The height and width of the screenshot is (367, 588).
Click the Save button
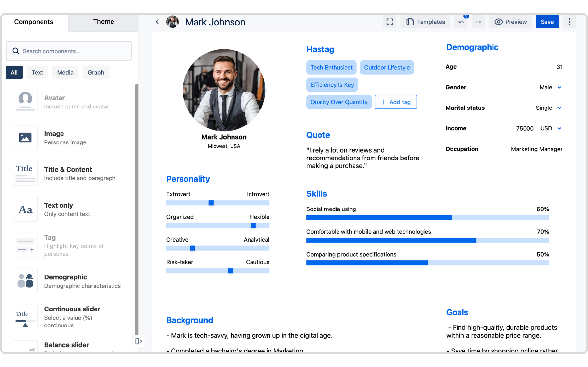(x=547, y=22)
